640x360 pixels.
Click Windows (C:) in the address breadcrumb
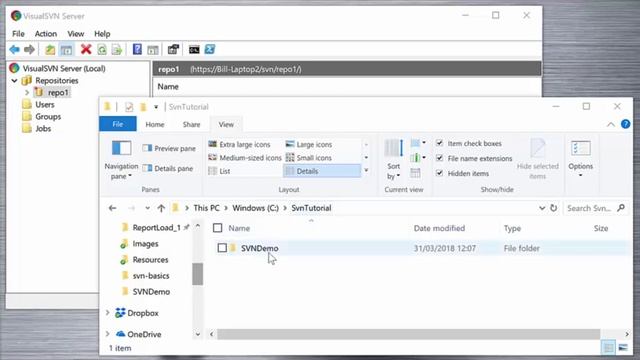click(256, 208)
